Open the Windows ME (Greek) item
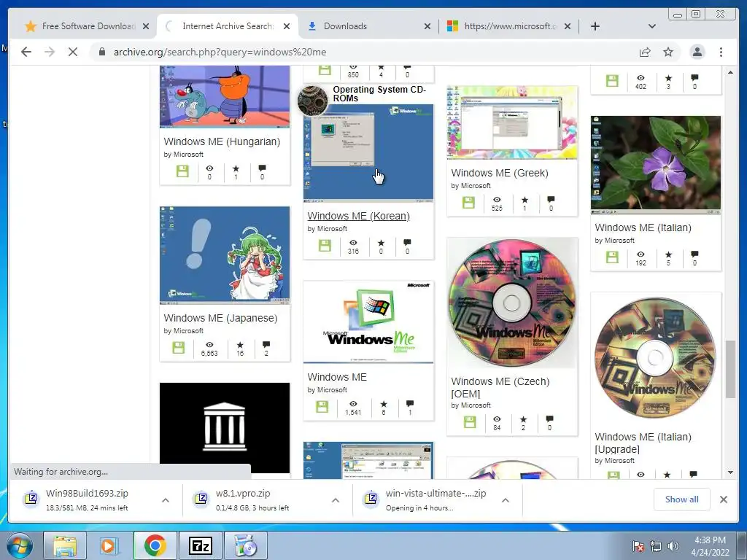The image size is (747, 560). [499, 173]
